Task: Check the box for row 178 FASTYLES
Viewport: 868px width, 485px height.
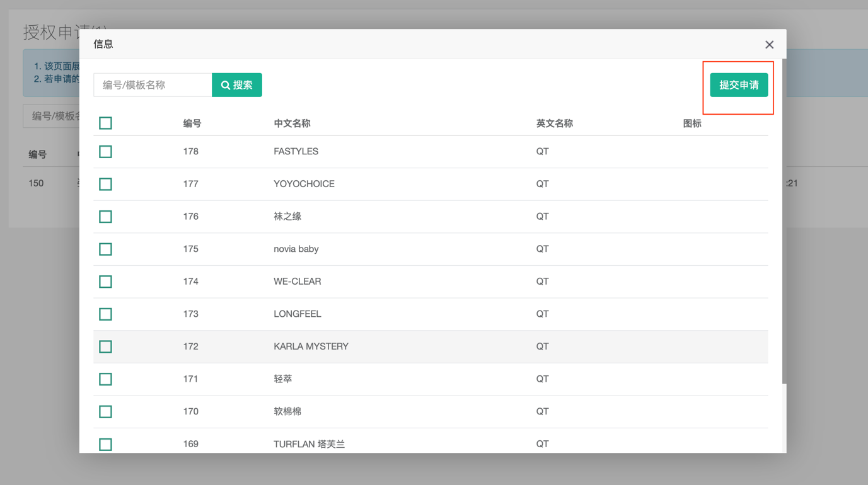Action: click(x=105, y=152)
